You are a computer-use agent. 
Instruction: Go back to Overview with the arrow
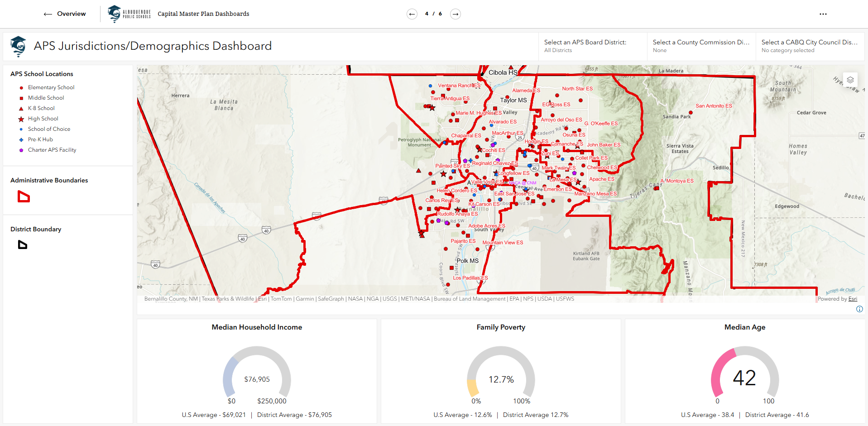tap(48, 14)
